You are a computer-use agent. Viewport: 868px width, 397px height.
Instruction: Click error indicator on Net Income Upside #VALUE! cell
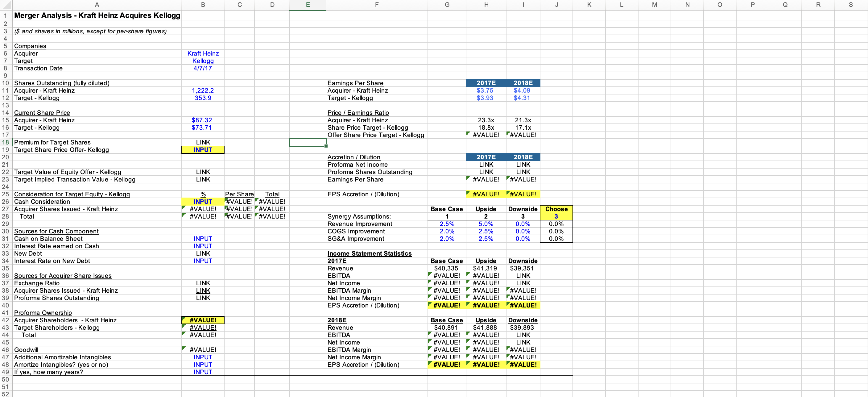(x=468, y=281)
